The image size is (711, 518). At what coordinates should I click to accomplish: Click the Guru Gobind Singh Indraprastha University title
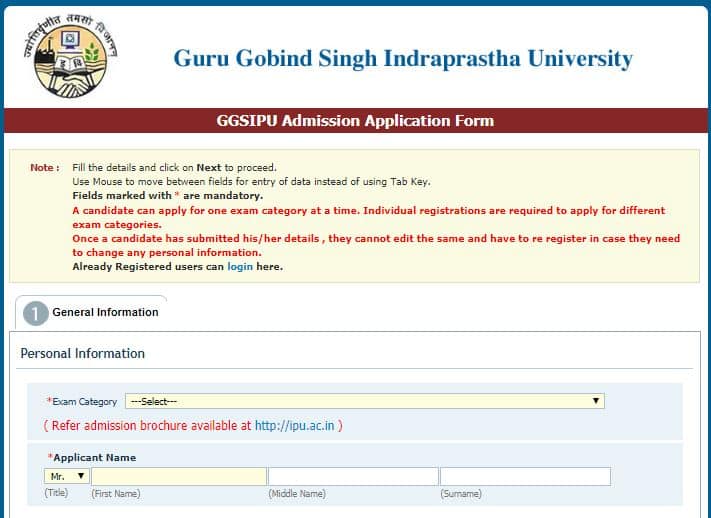(x=403, y=59)
